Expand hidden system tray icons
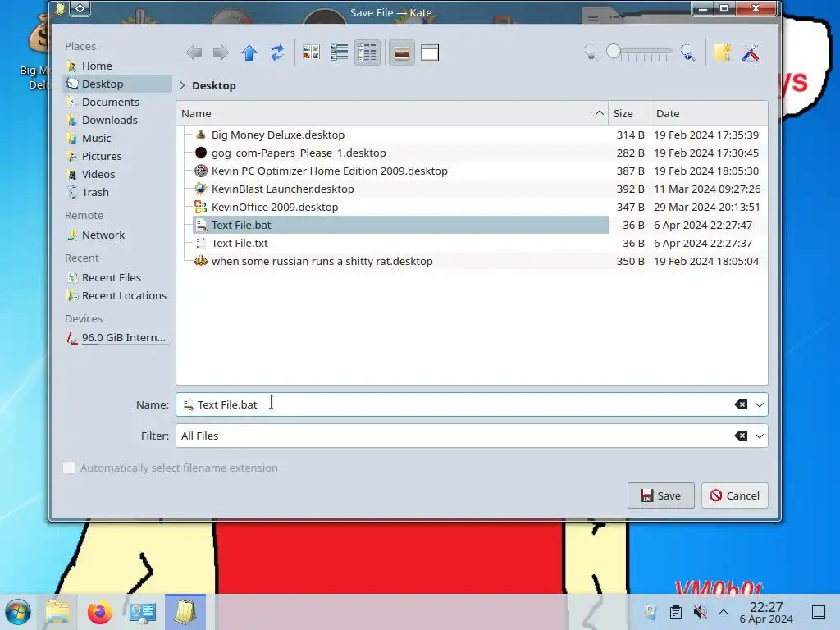Image resolution: width=840 pixels, height=630 pixels. click(724, 612)
